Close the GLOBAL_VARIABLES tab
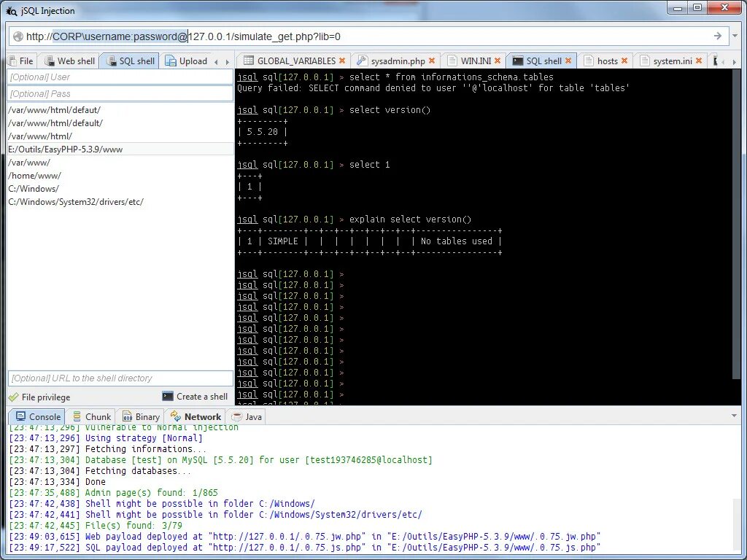 click(x=342, y=61)
